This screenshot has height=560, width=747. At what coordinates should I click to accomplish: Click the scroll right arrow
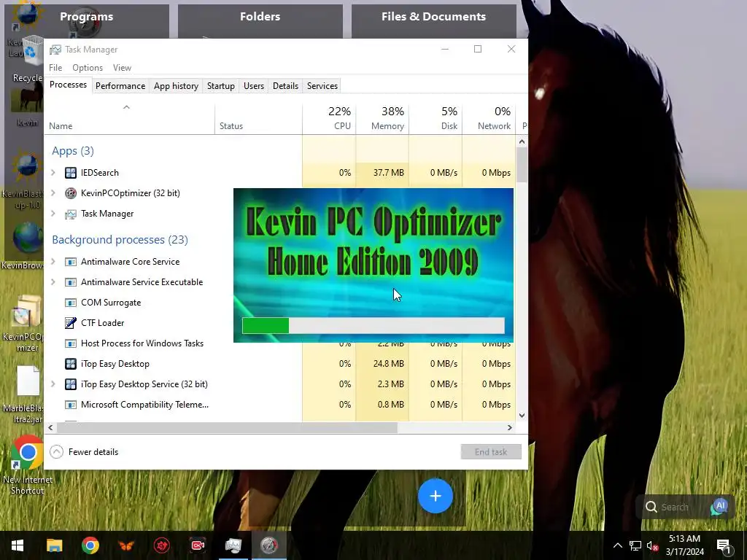[x=510, y=427]
